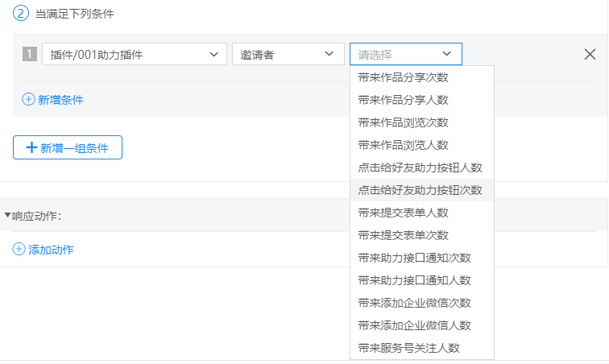Select 带来作品分享人数 option
Viewport: 609px width, 364px height.
[x=422, y=100]
